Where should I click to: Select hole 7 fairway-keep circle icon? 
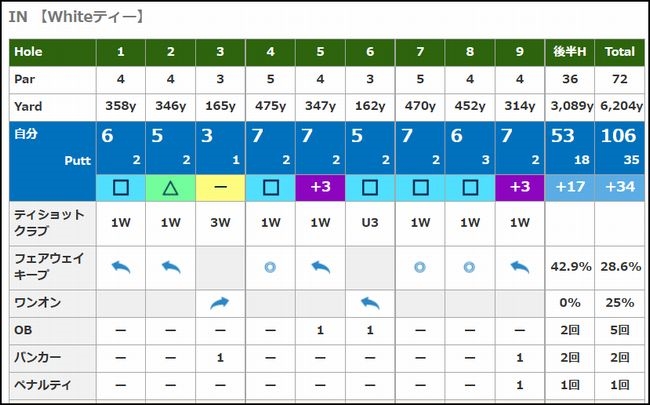[420, 266]
